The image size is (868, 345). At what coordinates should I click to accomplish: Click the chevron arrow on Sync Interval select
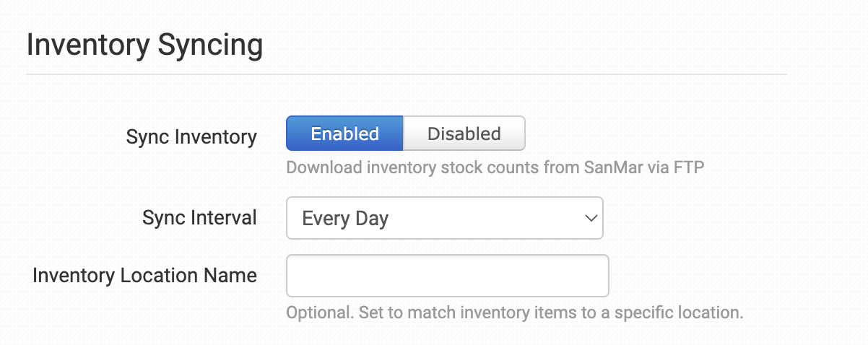point(591,218)
